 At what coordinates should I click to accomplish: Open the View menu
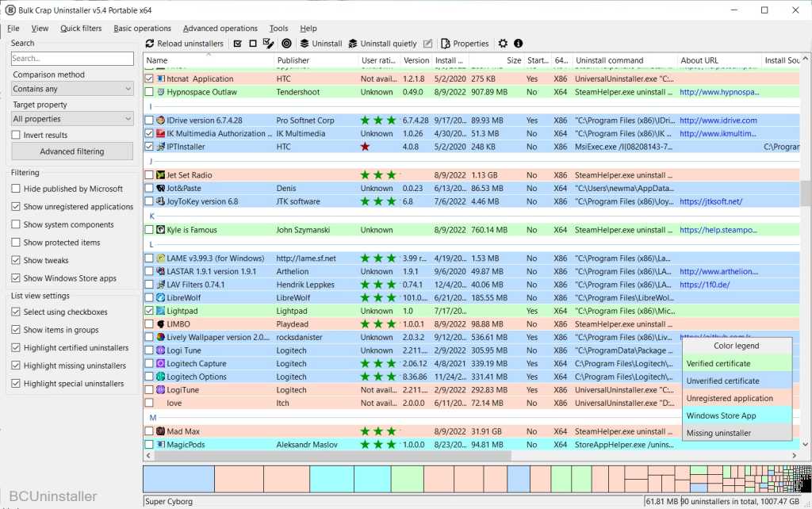click(x=40, y=29)
